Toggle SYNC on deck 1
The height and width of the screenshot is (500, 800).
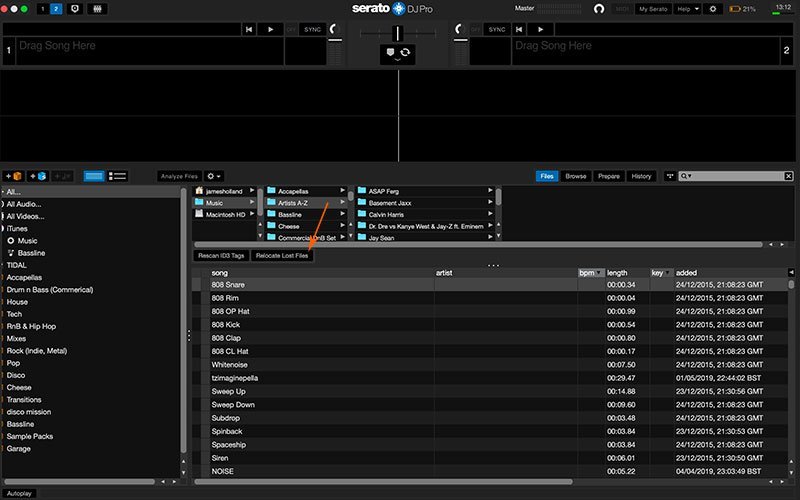point(312,30)
